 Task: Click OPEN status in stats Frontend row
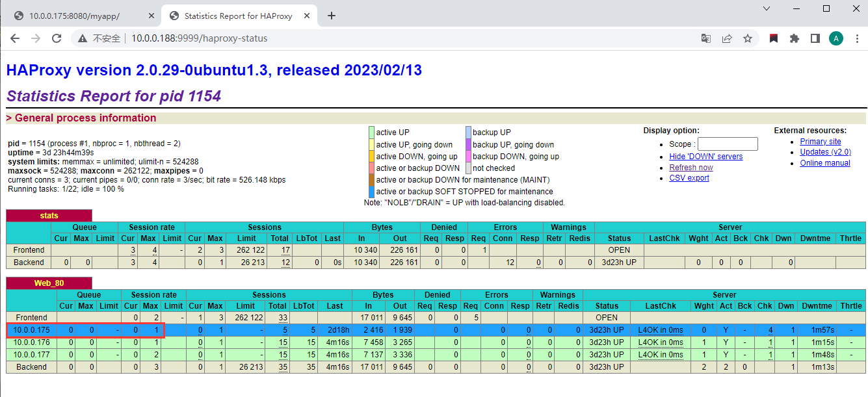click(619, 250)
